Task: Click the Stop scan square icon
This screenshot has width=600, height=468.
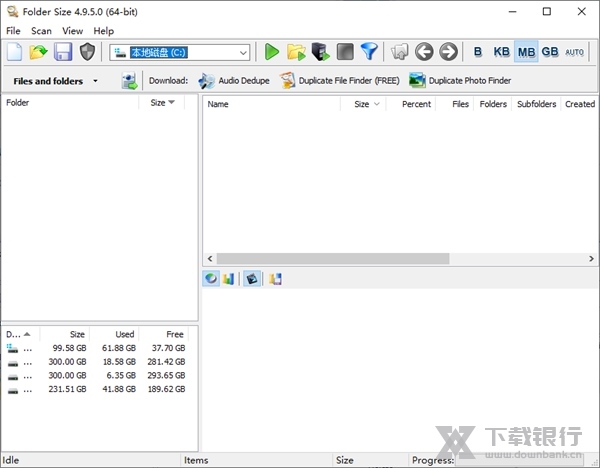Action: (345, 52)
